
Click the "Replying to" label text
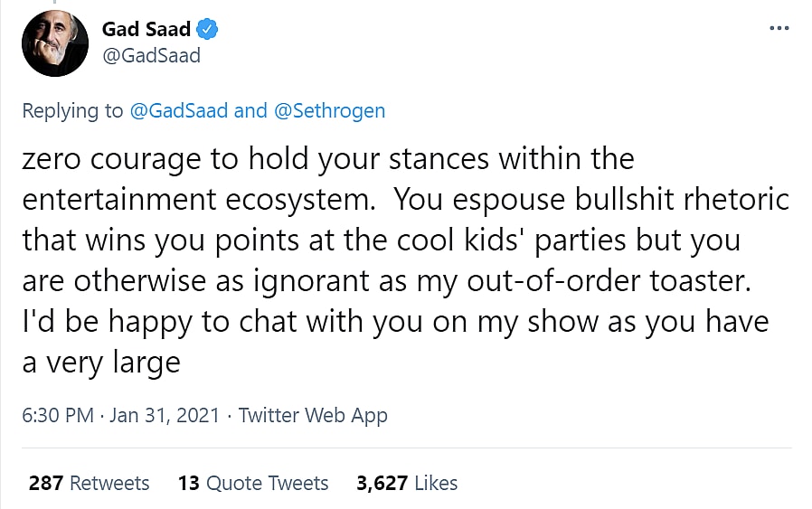click(x=72, y=111)
